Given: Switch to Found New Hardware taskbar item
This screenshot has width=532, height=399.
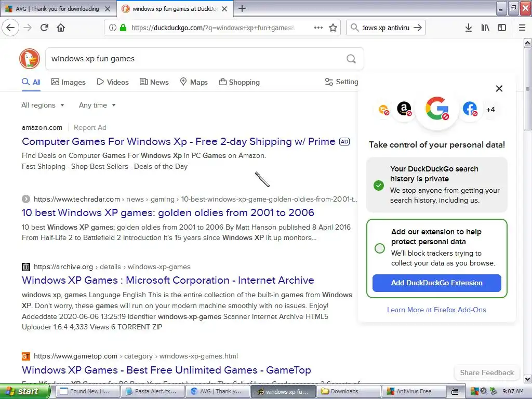Looking at the screenshot, I should coord(87,391).
